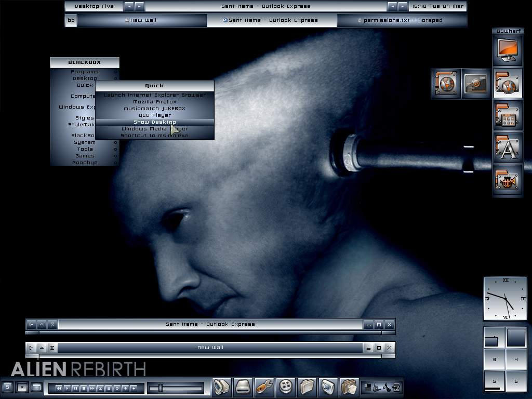Viewport: 532px width, 399px height.
Task: Switch to previous workspace beside Desktop Five
Action: (129, 6)
